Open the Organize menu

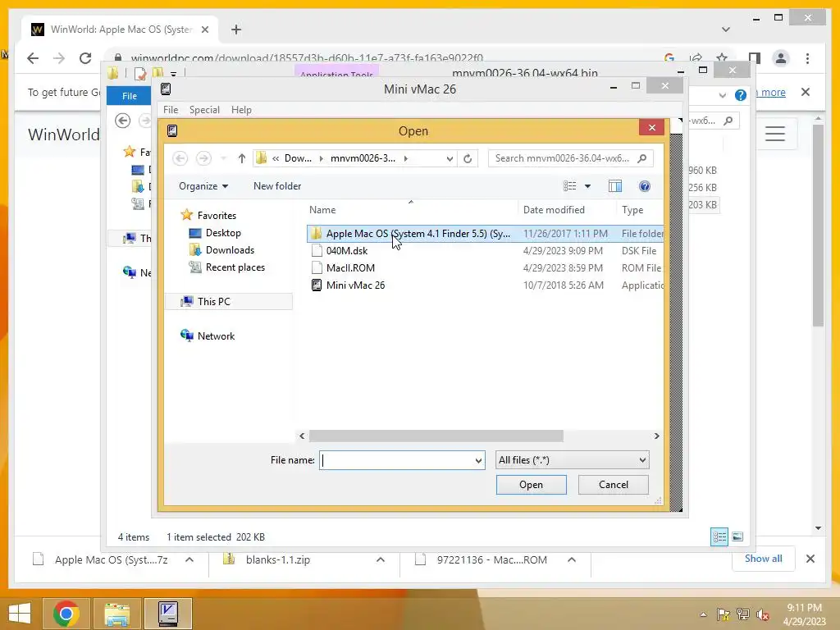[x=203, y=186]
